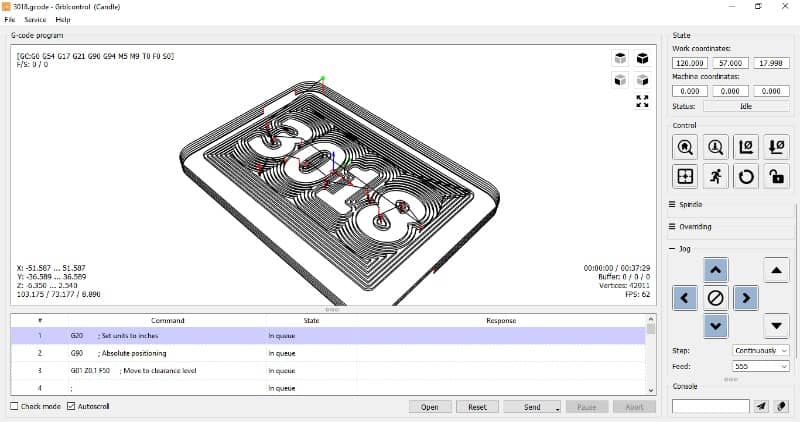This screenshot has width=800, height=422.
Task: Click the Safe position running-man icon
Action: coord(715,177)
